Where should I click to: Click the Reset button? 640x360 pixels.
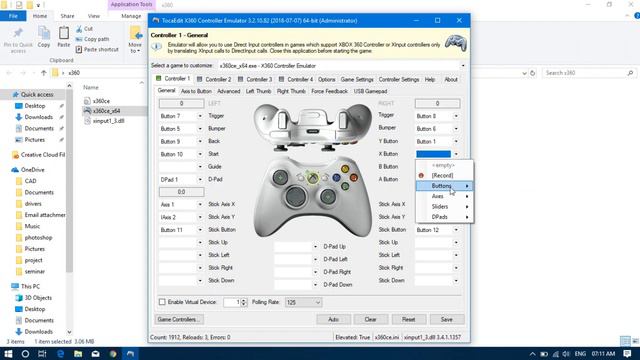point(409,320)
